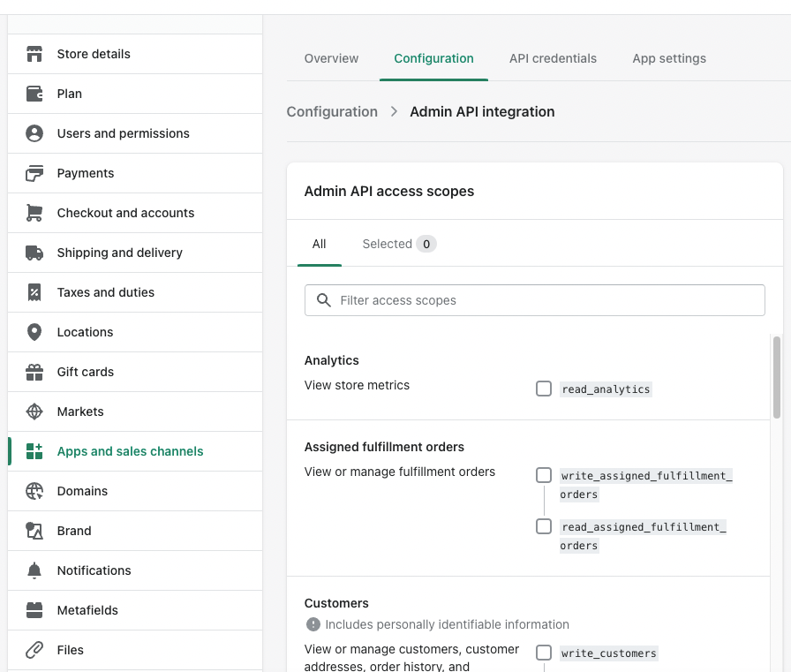Viewport: 791px width, 672px height.
Task: Click the Plan wallet icon
Action: [34, 94]
